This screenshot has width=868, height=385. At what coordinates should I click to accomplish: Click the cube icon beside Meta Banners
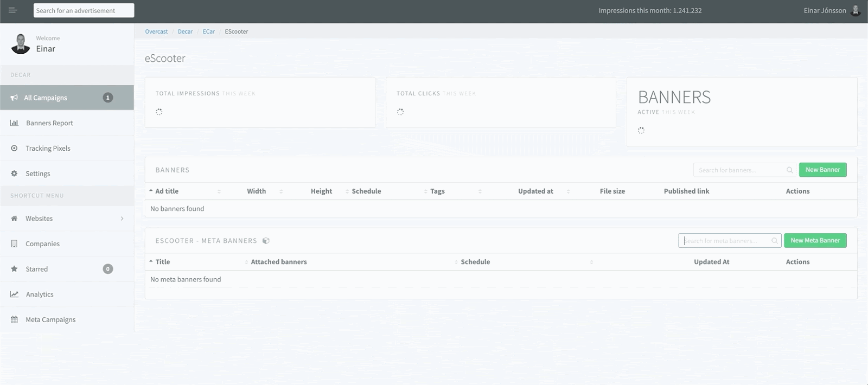point(266,241)
